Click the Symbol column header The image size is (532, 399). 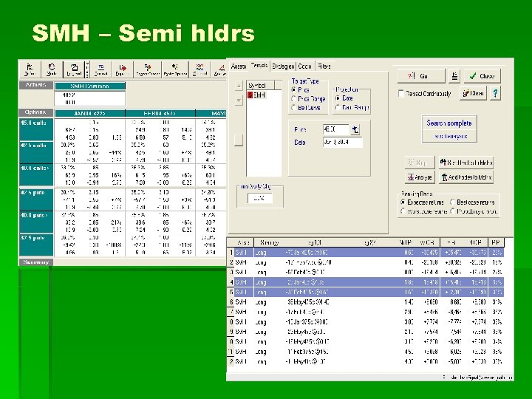(x=261, y=85)
